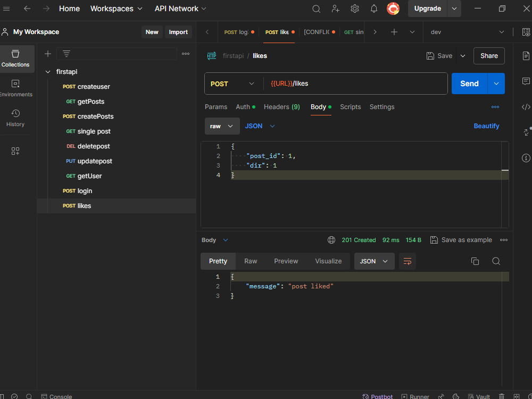Switch to the Headers (9) tab
Screen dimensions: 532x399
281,107
